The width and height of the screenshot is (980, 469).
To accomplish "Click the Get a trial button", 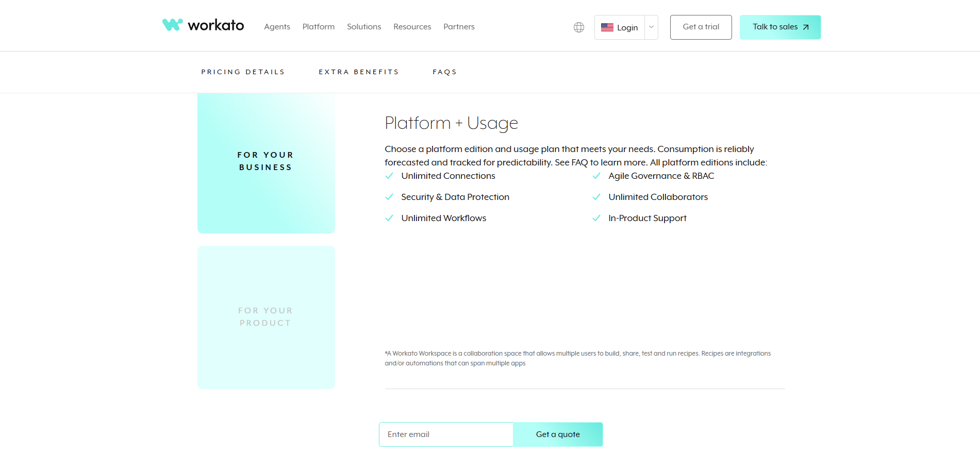I will point(701,27).
